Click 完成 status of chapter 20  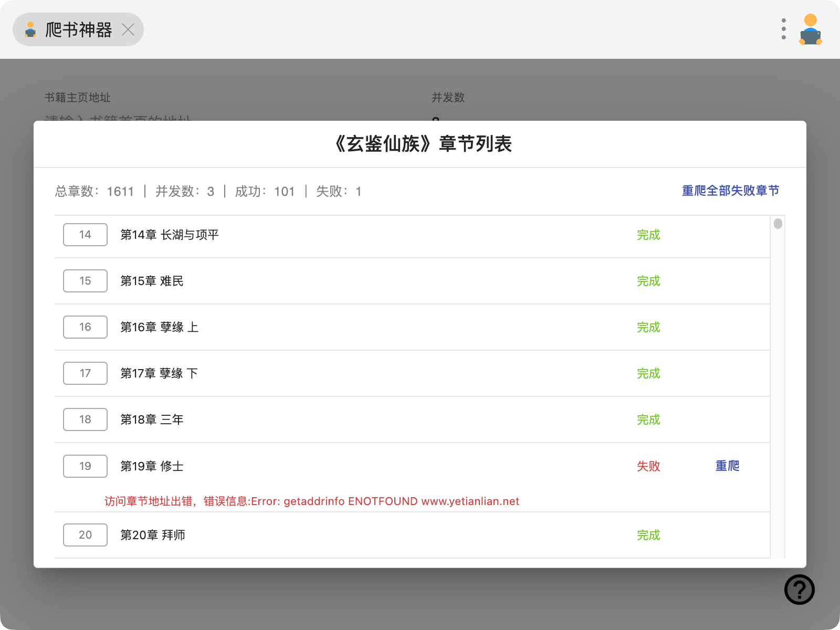648,535
